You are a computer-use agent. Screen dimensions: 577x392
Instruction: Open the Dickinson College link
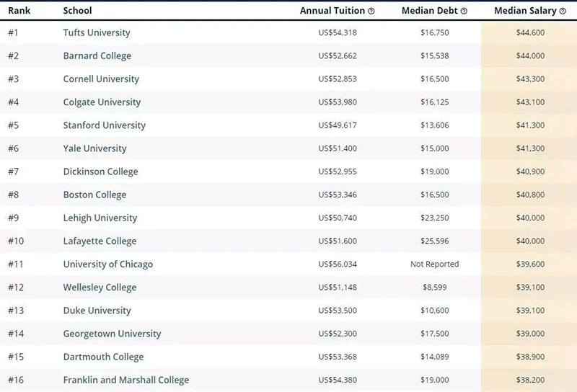[100, 171]
